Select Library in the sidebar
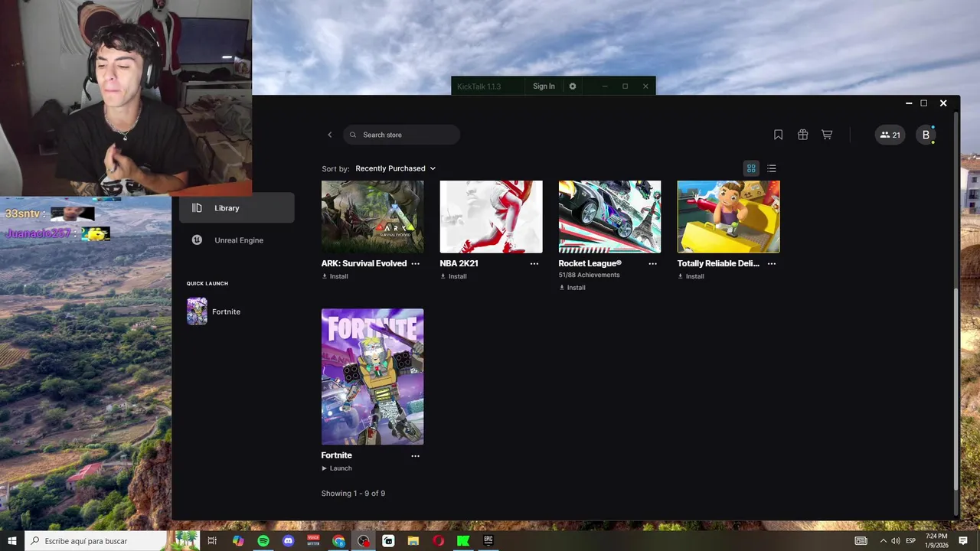Screen dimensions: 980x551 (237, 208)
